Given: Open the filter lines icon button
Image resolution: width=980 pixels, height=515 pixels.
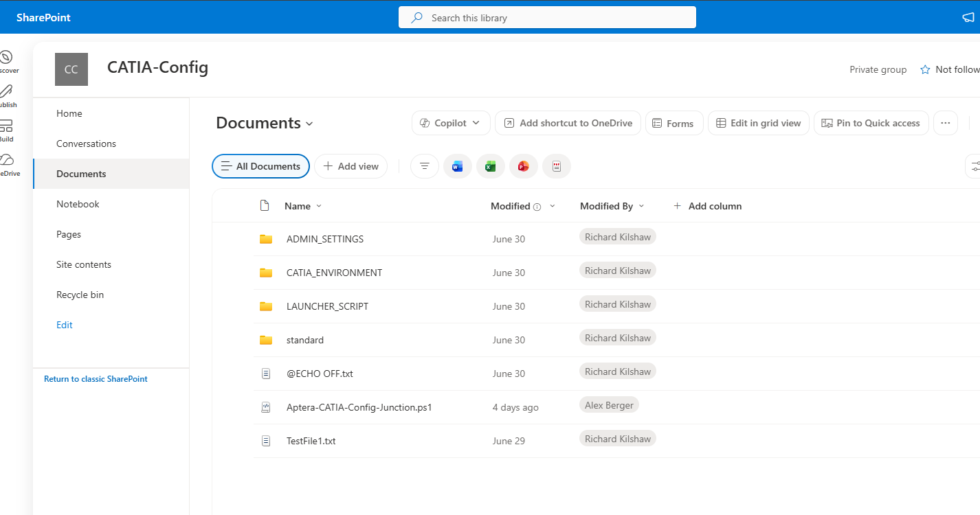Looking at the screenshot, I should point(425,166).
